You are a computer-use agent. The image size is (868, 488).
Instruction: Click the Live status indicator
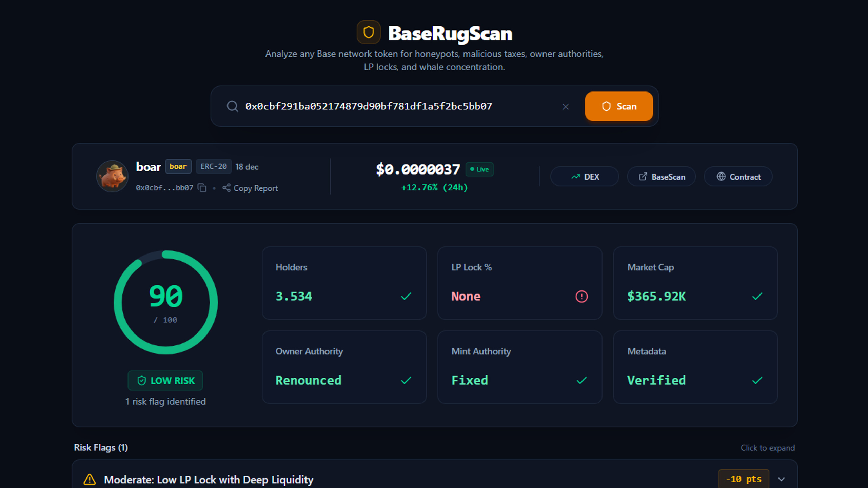click(479, 169)
